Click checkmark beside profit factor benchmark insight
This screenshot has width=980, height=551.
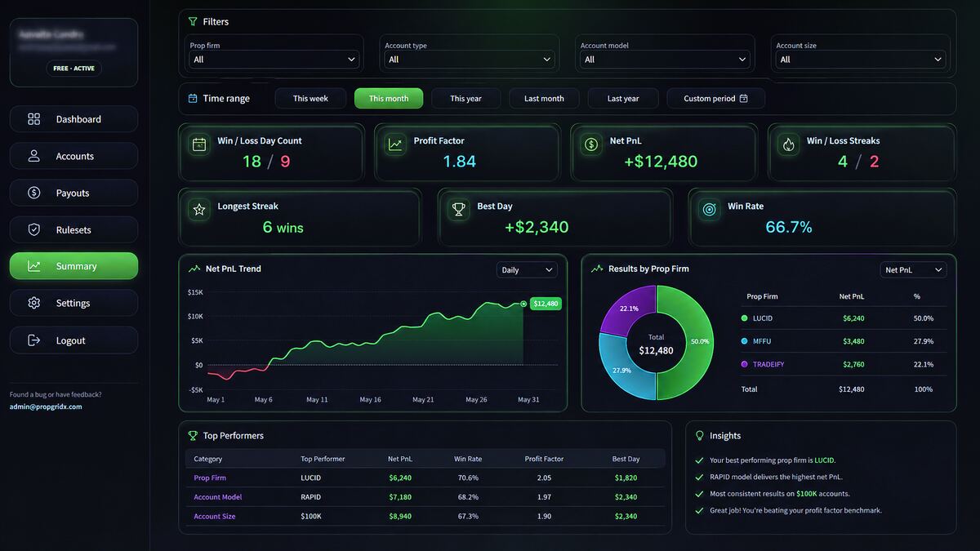click(x=699, y=510)
